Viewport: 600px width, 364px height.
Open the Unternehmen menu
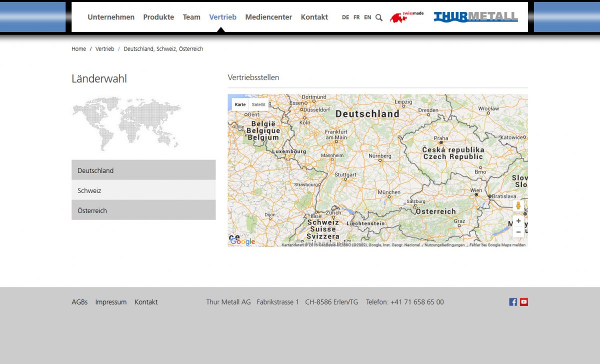[x=111, y=17]
